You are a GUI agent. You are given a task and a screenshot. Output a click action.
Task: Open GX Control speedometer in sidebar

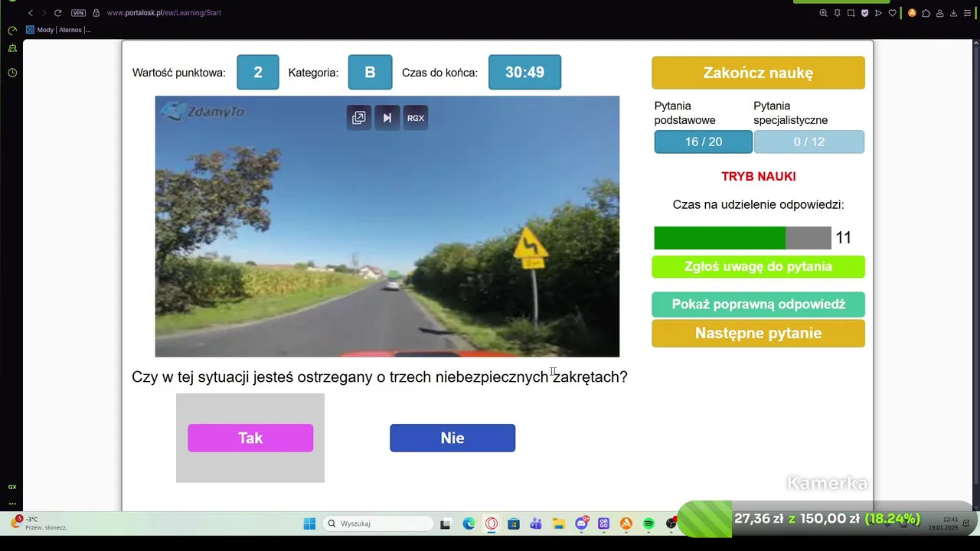click(12, 31)
